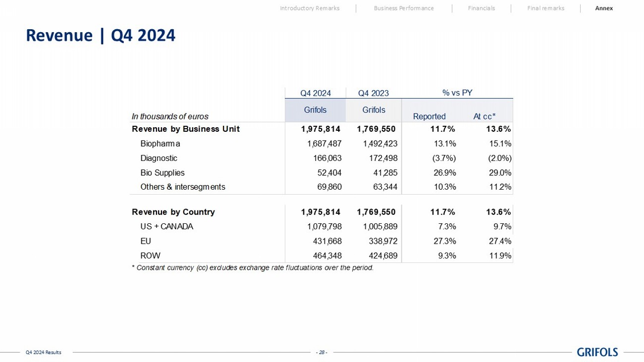Image resolution: width=644 pixels, height=362 pixels.
Task: Click the constant currency footnote text
Action: coord(253,268)
